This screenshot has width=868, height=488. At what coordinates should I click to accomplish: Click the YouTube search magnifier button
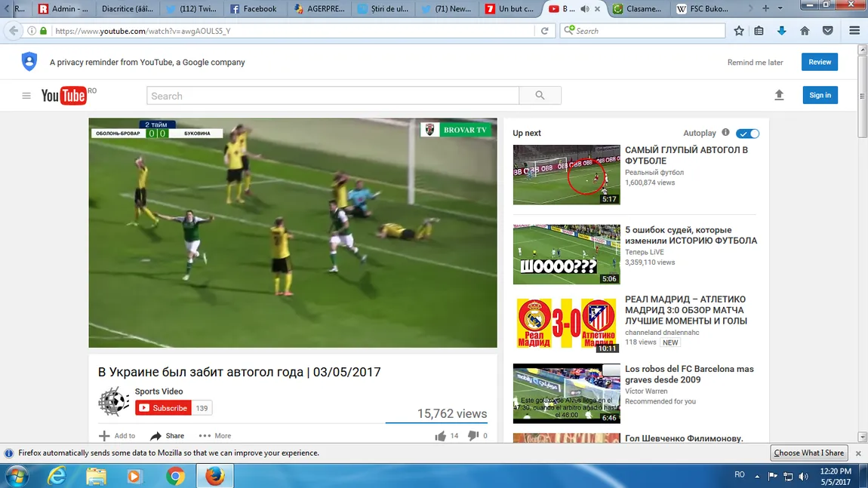pyautogui.click(x=540, y=96)
